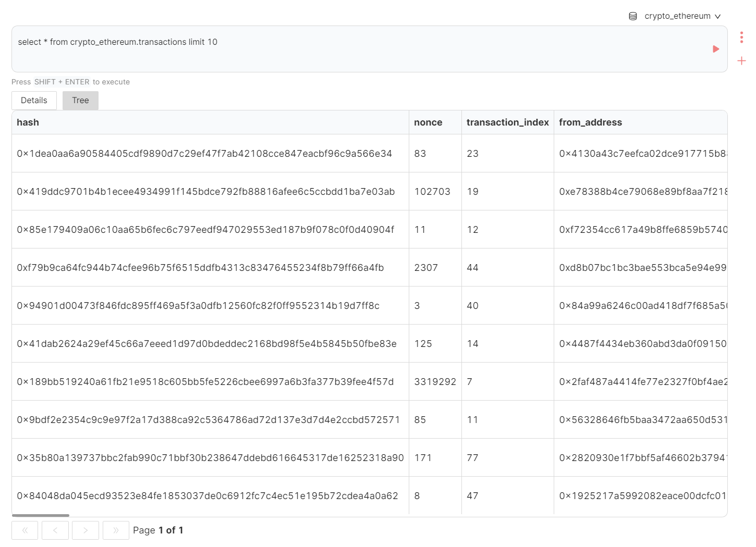Go to previous page button
Image resolution: width=756 pixels, height=547 pixels.
point(55,530)
